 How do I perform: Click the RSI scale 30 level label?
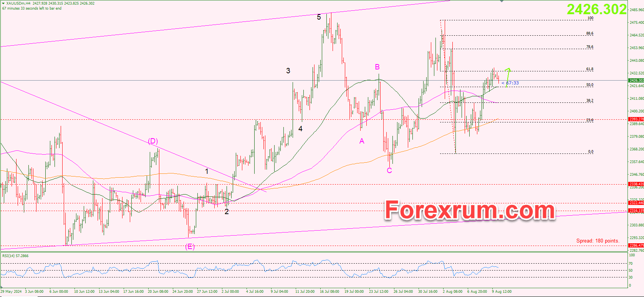631,277
